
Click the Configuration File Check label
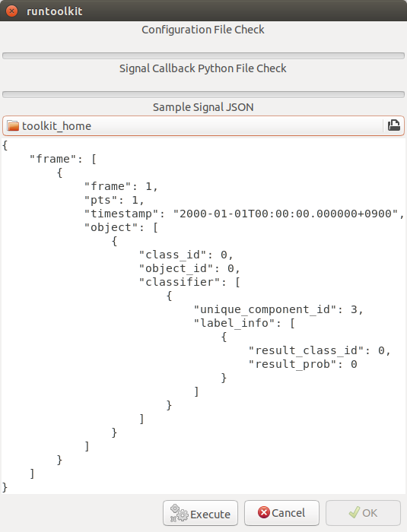pyautogui.click(x=203, y=30)
